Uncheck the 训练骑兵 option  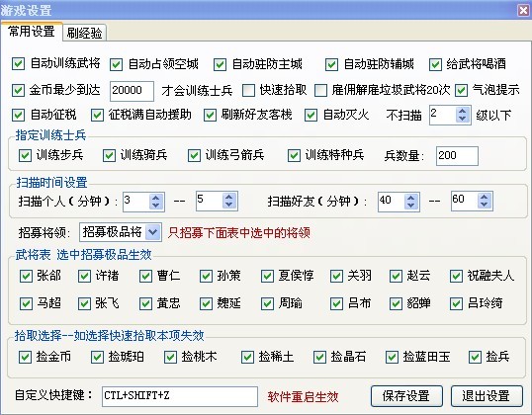pyautogui.click(x=109, y=156)
